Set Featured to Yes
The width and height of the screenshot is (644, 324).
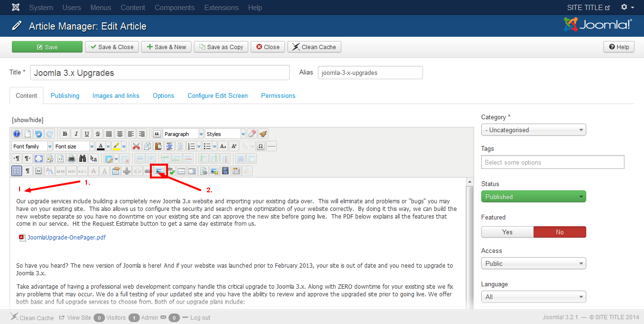pos(507,232)
